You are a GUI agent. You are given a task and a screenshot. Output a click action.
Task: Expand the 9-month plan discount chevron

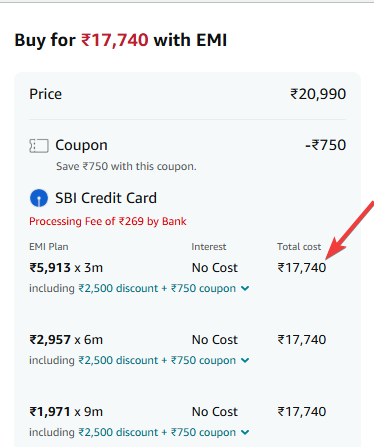[245, 432]
